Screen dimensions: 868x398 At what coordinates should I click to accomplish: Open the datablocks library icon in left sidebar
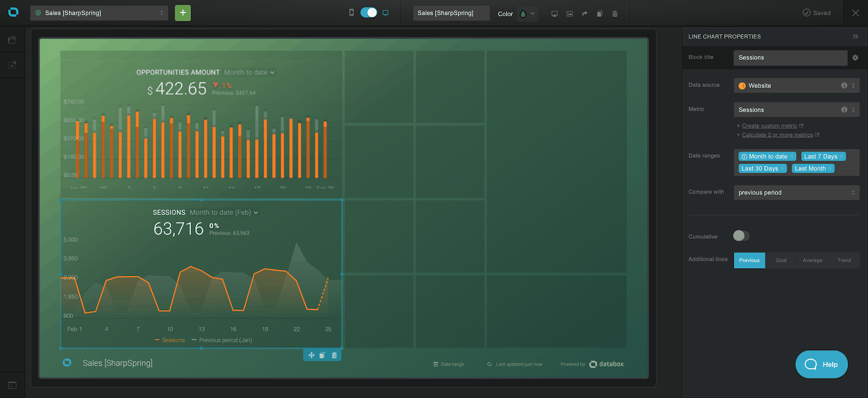12,40
